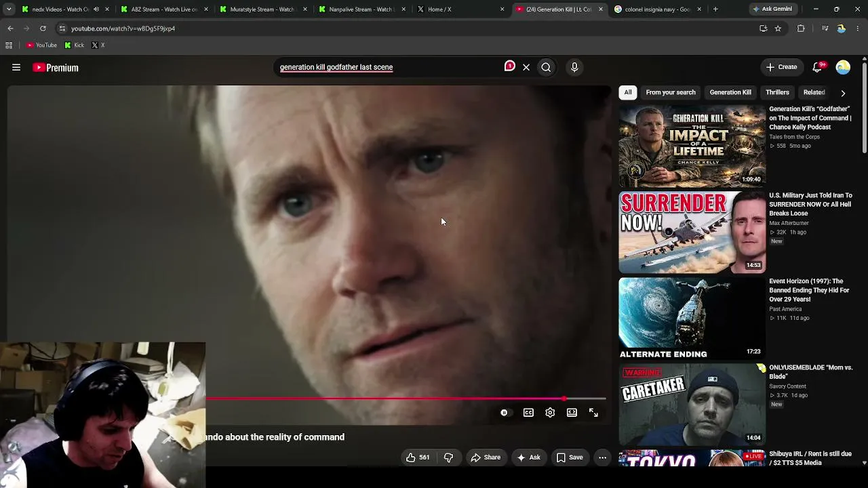Mute the nedx Videos tab audio icon
Image resolution: width=868 pixels, height=488 pixels.
point(96,9)
